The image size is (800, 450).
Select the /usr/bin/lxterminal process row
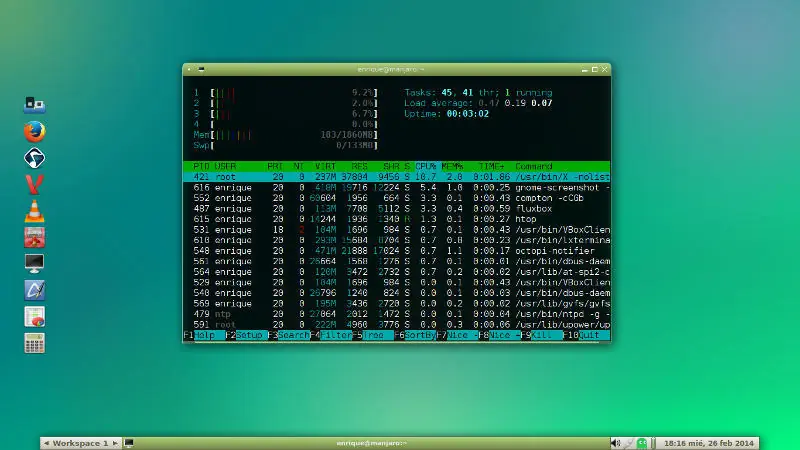point(396,240)
